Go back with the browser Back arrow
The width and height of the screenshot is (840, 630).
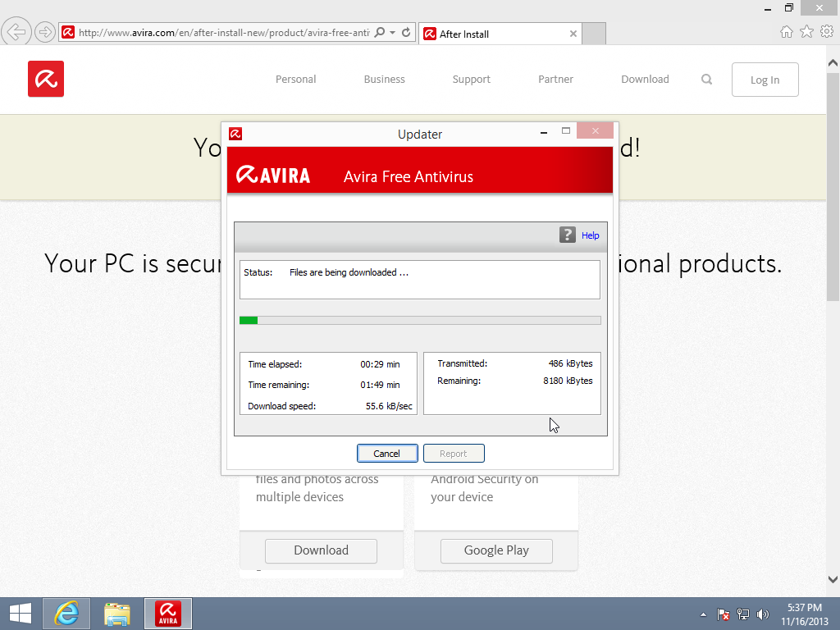(16, 32)
